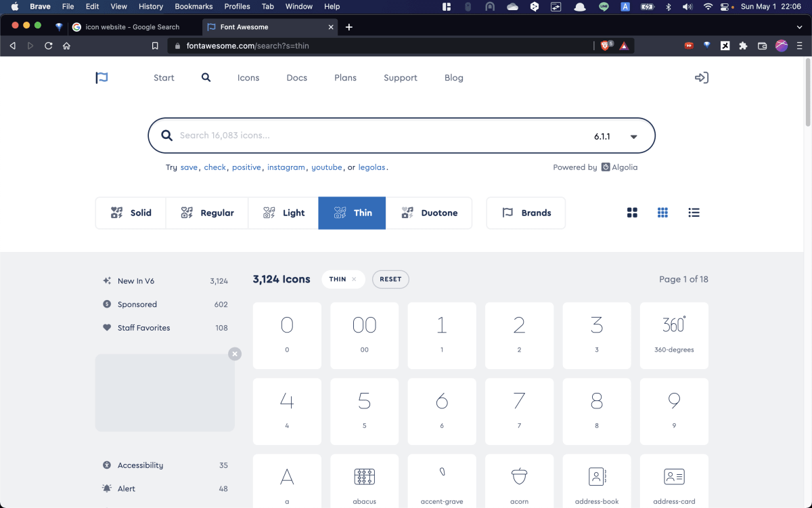Filter by Alert category
This screenshot has width=812, height=508.
point(165,488)
